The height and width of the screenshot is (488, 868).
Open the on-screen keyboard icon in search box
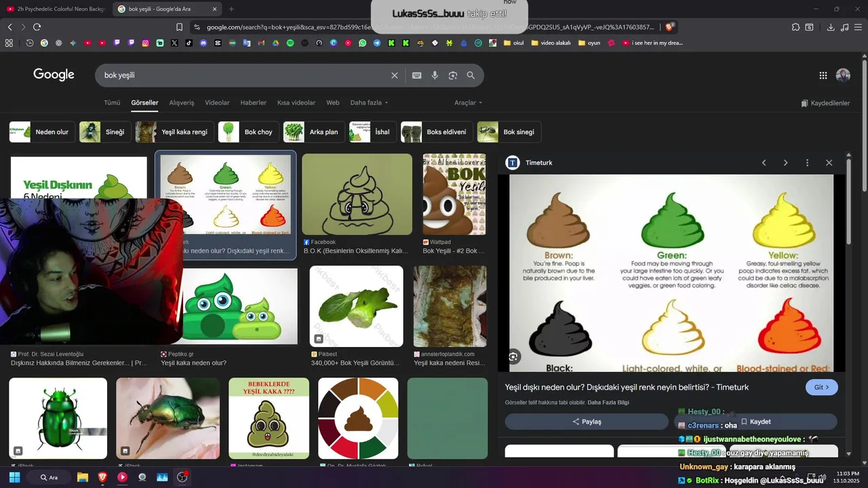pos(416,75)
